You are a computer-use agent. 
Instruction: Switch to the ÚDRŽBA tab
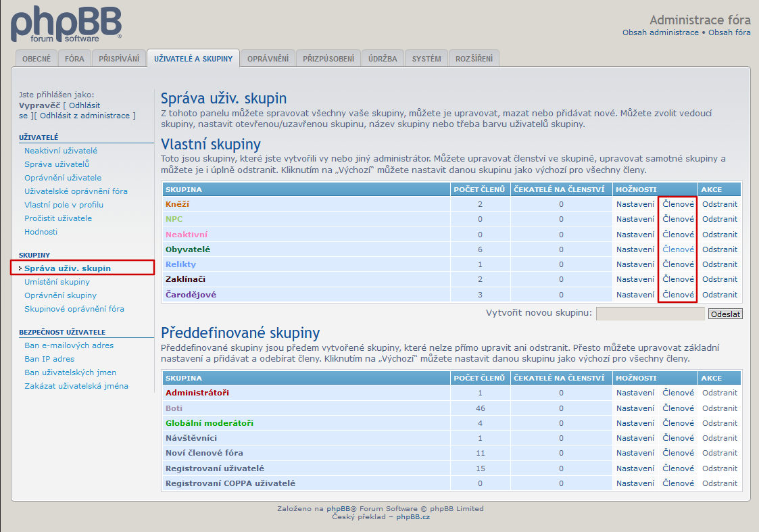[x=383, y=59]
